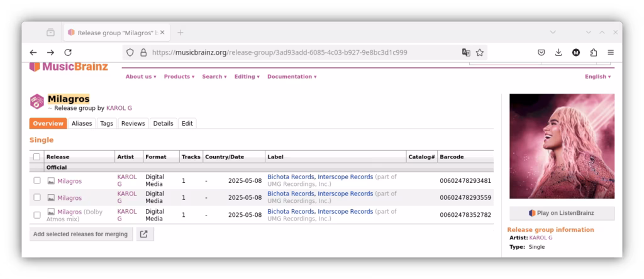Expand the Documentation menu
The image size is (644, 279).
click(x=292, y=77)
